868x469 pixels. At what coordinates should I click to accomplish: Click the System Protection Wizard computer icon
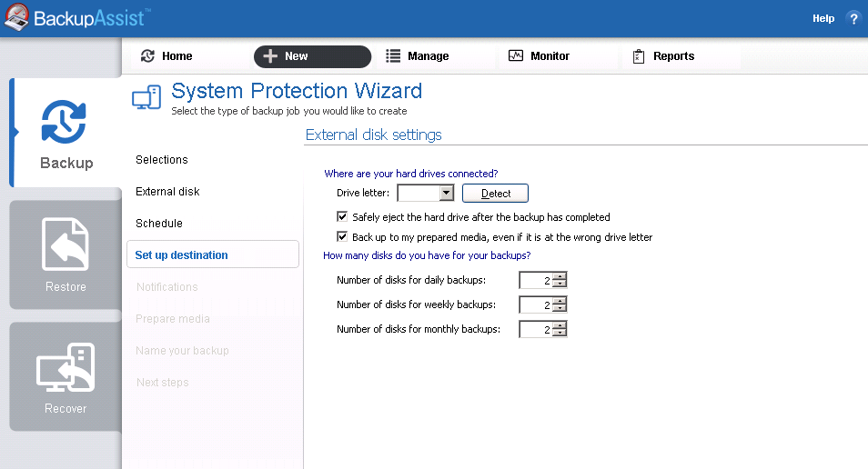(146, 98)
